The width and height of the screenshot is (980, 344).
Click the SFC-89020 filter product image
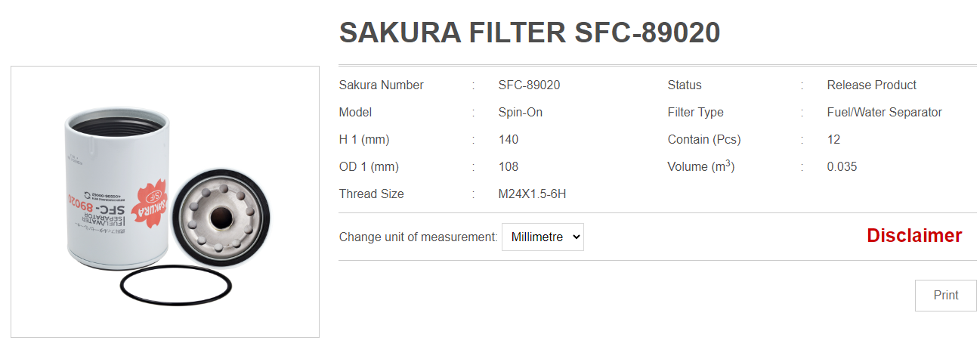tap(165, 202)
